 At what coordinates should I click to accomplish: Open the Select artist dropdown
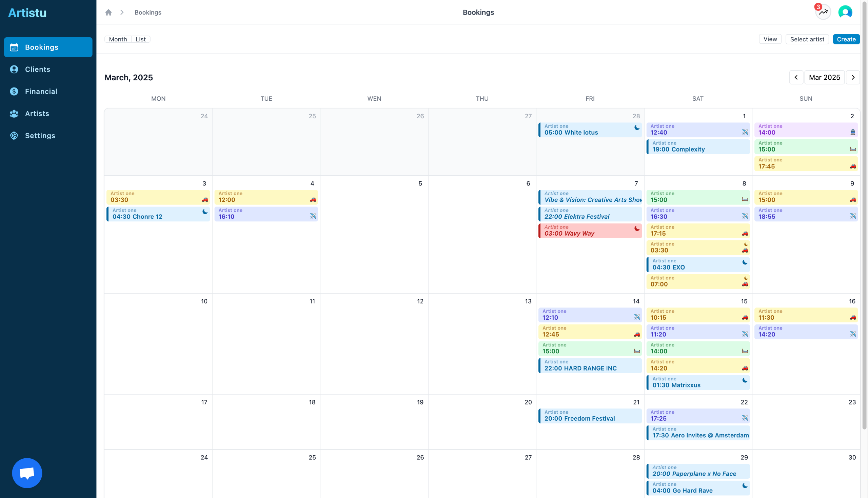(807, 39)
